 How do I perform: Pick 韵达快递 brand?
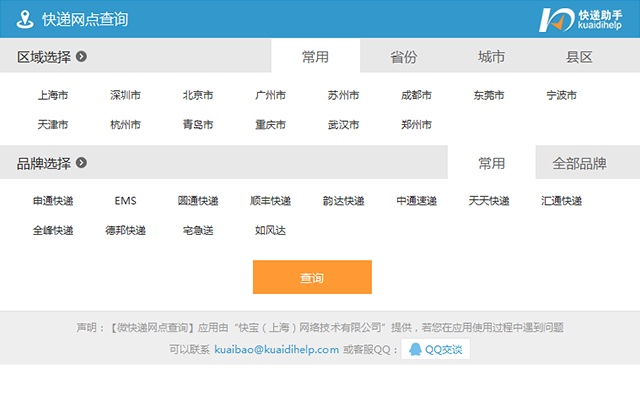(x=343, y=201)
